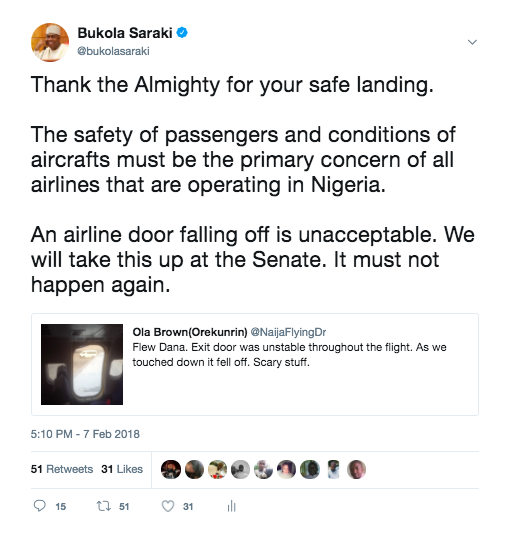
Task: Open the quoted tweet airplane door photo
Action: (82, 364)
